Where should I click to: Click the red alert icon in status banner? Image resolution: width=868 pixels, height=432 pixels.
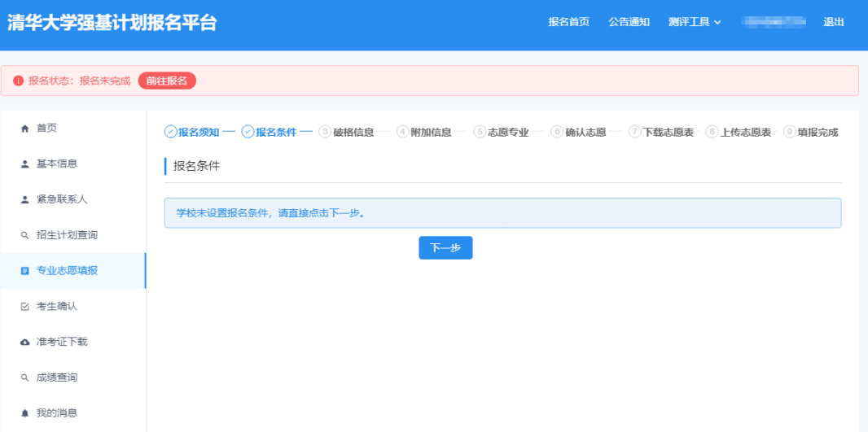tap(18, 81)
